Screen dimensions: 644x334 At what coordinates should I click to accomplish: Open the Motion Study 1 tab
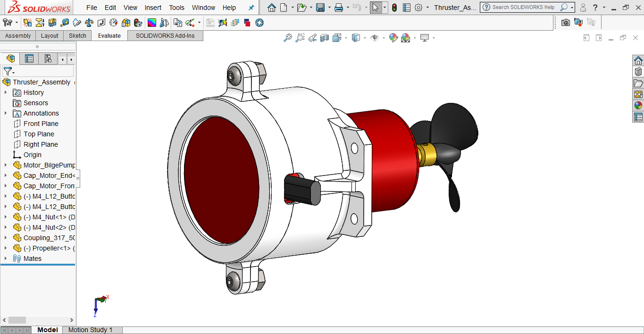(x=90, y=330)
